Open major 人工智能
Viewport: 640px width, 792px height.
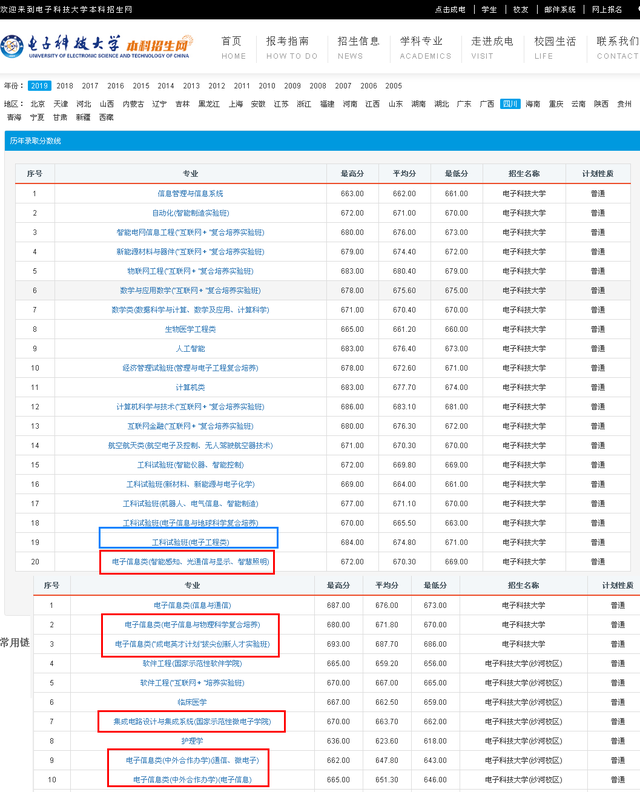coord(190,349)
